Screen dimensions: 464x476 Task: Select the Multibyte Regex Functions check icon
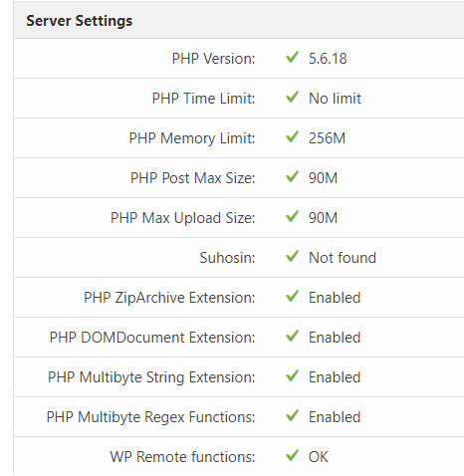click(292, 416)
